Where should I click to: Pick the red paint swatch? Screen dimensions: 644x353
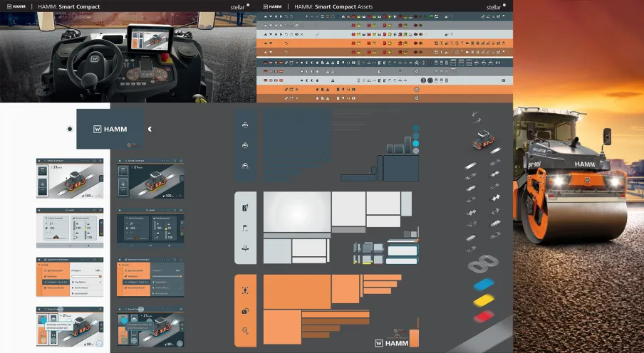[x=484, y=317]
